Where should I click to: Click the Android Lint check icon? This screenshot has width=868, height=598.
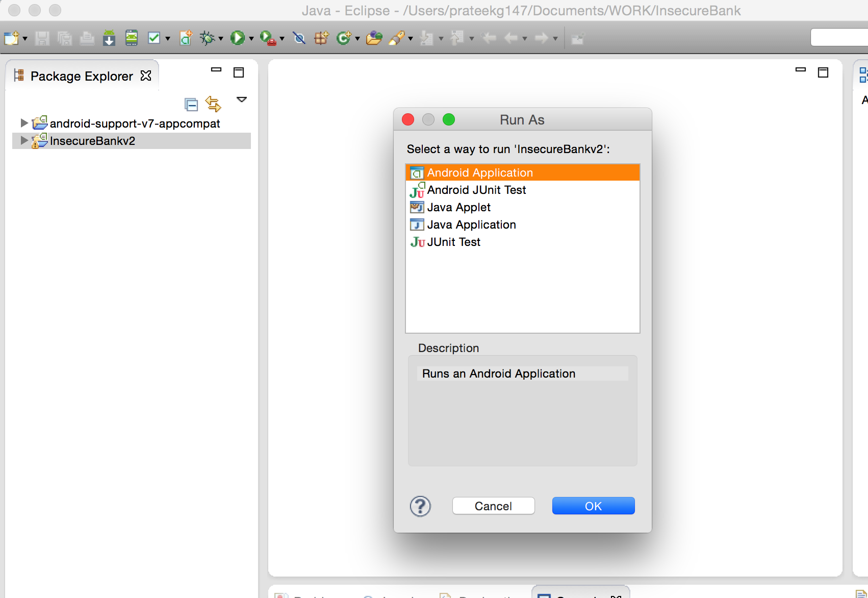tap(154, 38)
